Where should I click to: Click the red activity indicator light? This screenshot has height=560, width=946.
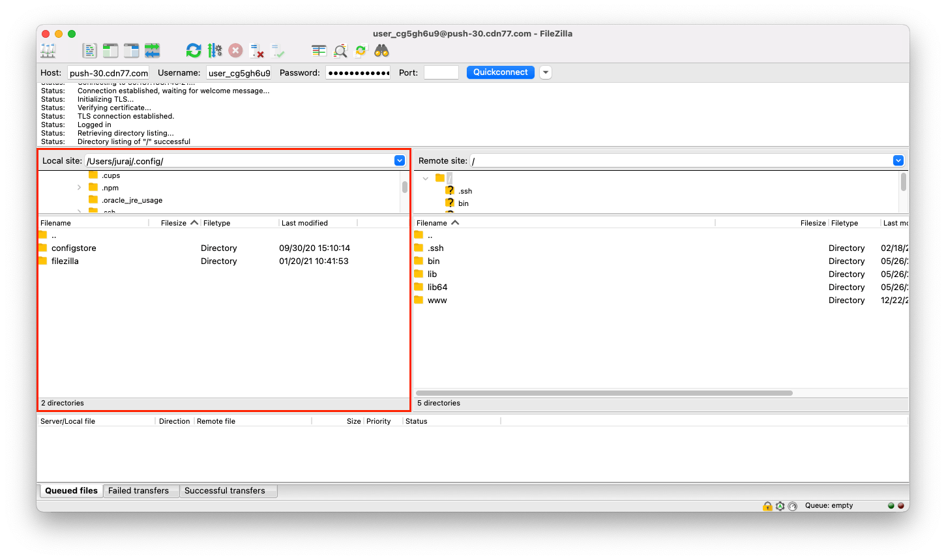(901, 505)
